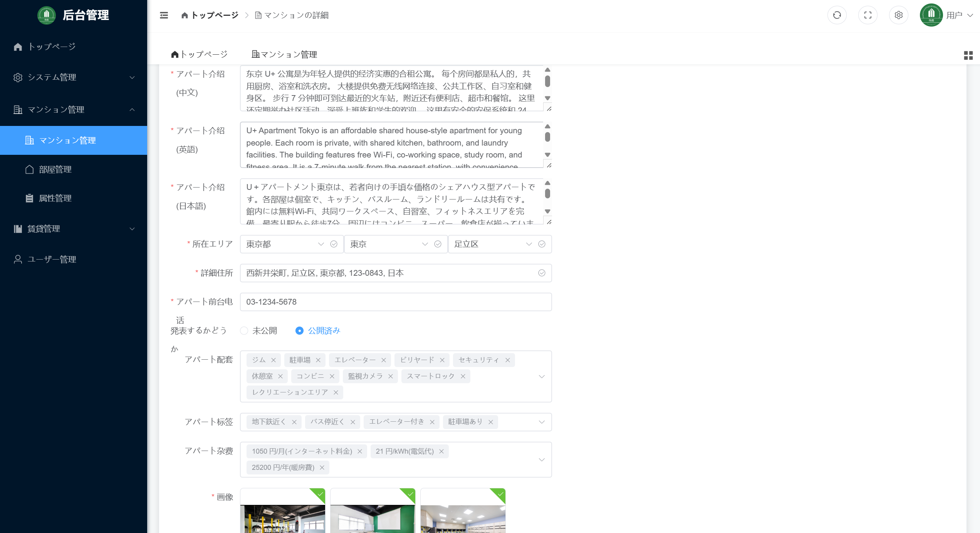Click the hamburger menu collapse icon
Viewport: 980px width, 533px height.
pos(164,15)
